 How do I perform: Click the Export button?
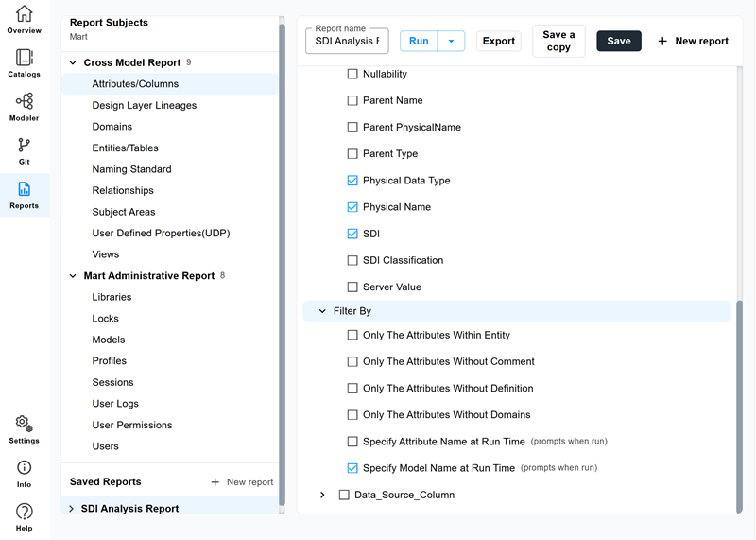coord(499,41)
